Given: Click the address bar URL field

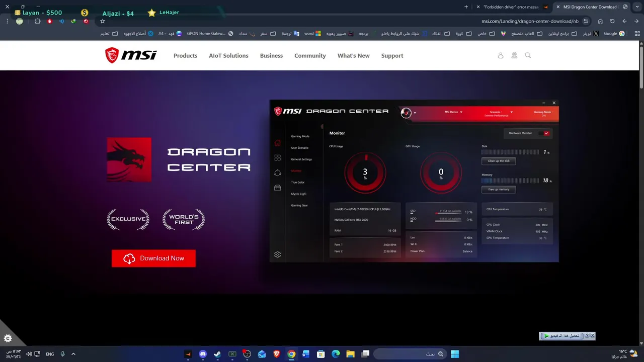Looking at the screenshot, I should pos(342,21).
